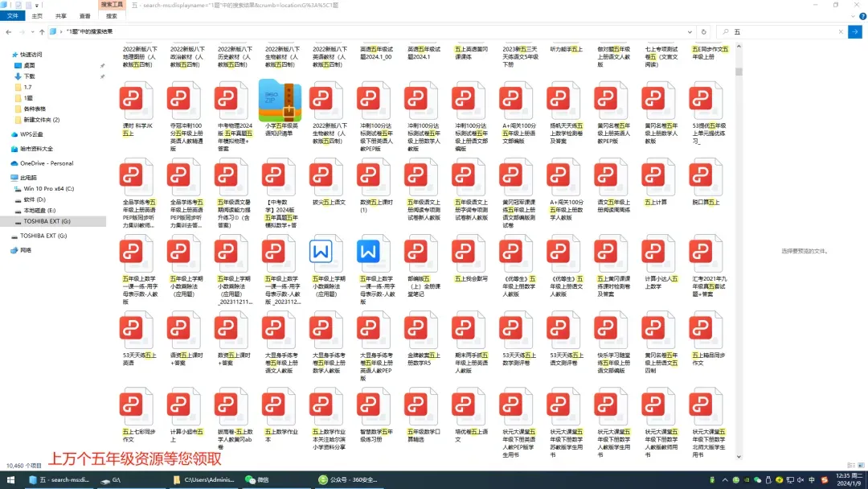This screenshot has width=868, height=489.
Task: Select the file 五上七彩同步作文
Action: coord(138,415)
